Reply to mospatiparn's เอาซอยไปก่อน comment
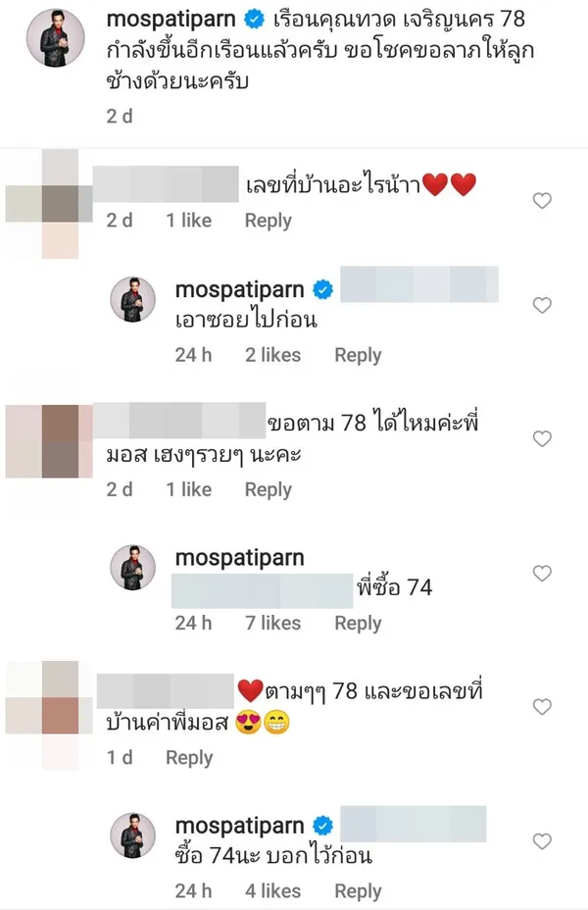 (358, 355)
